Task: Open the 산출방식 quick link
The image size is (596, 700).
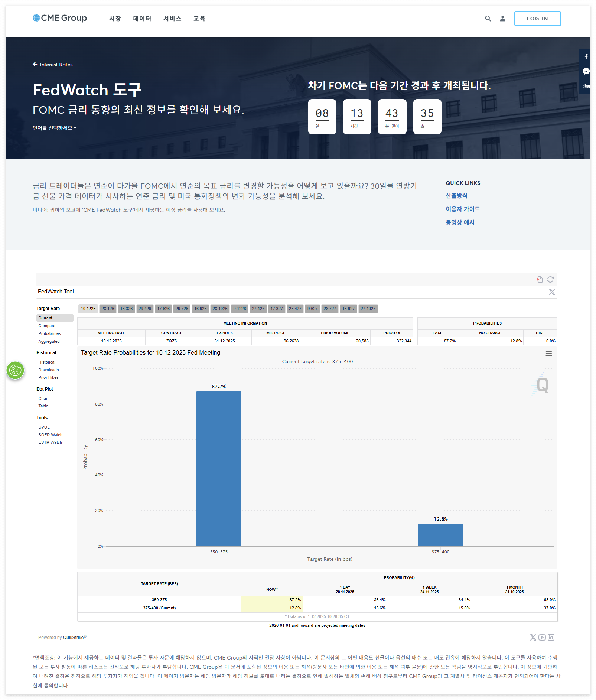Action: 456,196
